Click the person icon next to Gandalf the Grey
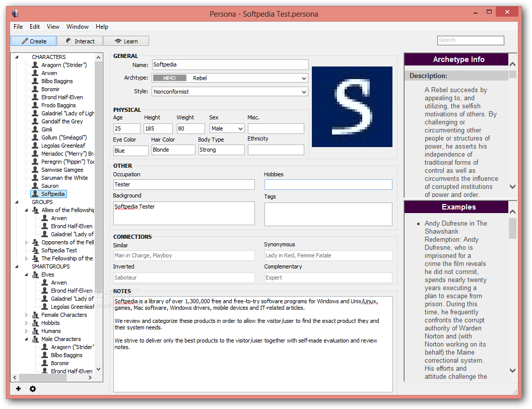 click(35, 121)
